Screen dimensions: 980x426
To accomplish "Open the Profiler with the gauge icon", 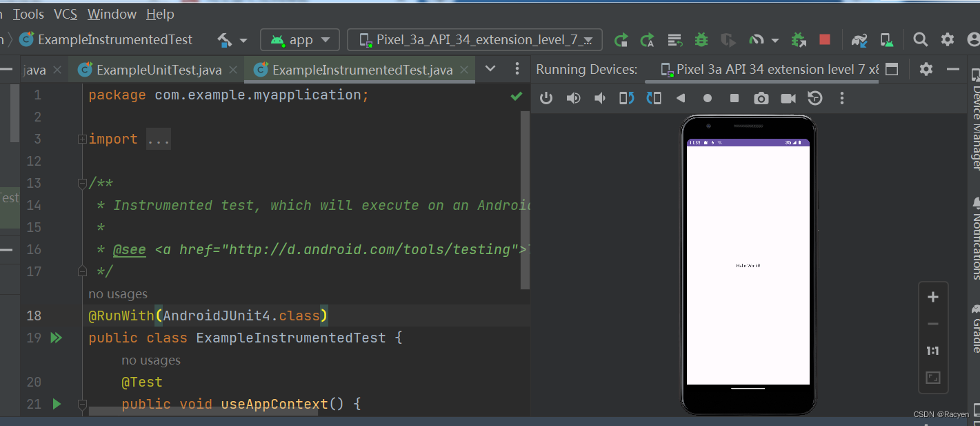I will click(x=757, y=39).
